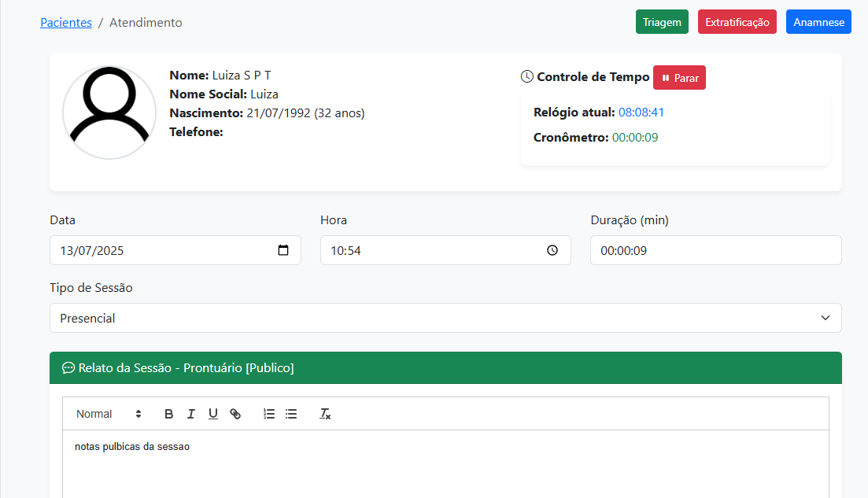This screenshot has width=868, height=498.
Task: Open the Anamnese page
Action: (818, 22)
